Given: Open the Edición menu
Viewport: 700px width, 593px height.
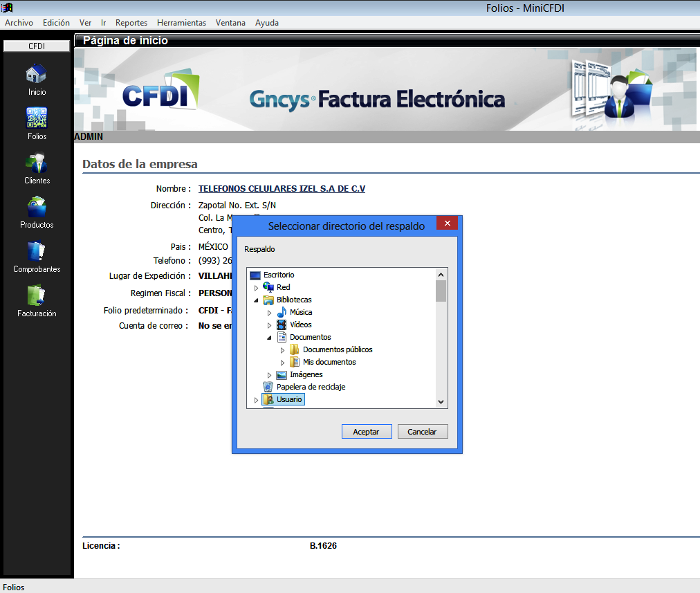Looking at the screenshot, I should pos(56,23).
